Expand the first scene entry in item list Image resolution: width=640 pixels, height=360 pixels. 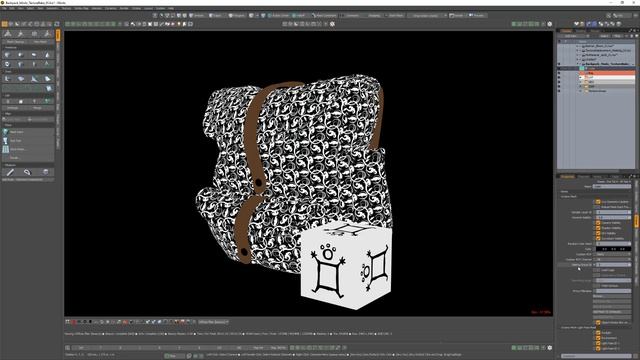(x=577, y=46)
